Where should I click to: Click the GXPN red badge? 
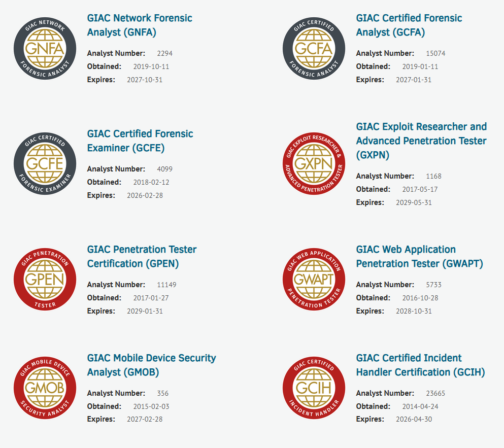(314, 163)
